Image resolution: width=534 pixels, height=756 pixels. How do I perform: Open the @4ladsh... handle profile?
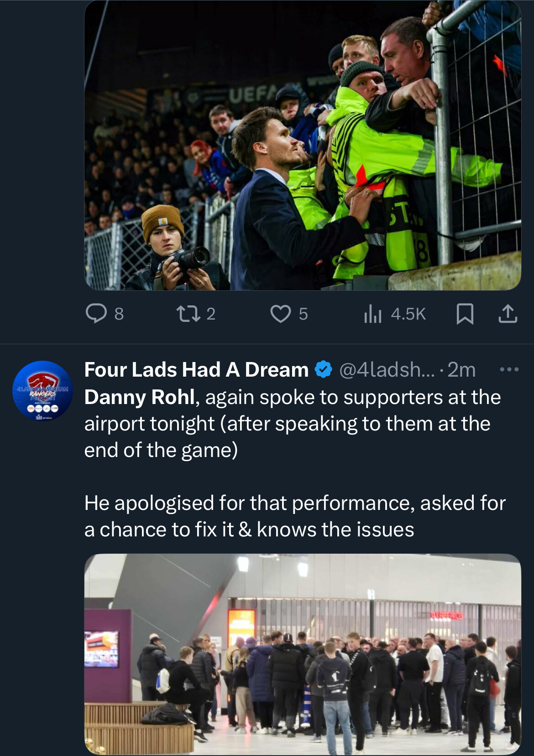click(x=386, y=369)
